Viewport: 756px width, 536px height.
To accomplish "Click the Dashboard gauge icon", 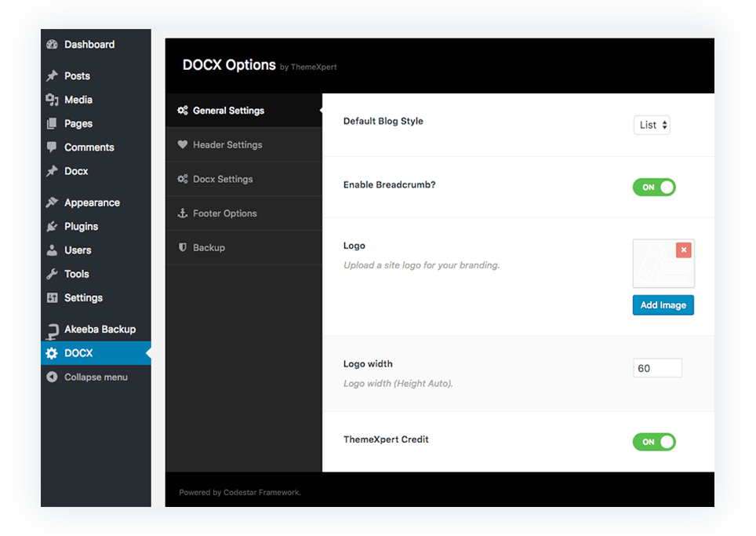I will click(52, 45).
